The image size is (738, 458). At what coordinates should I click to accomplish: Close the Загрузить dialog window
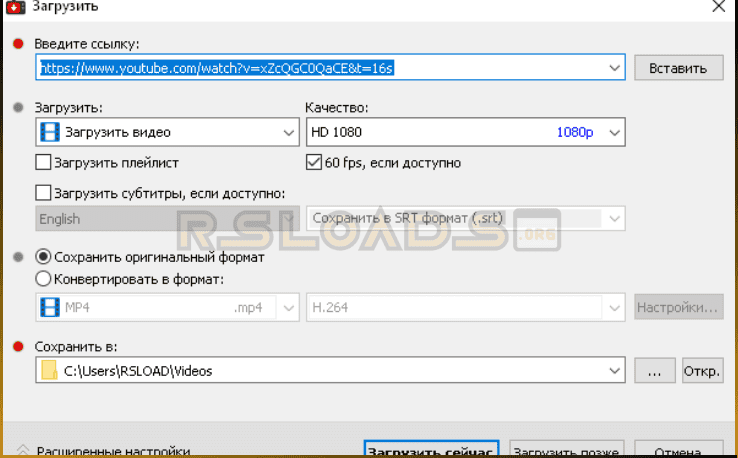click(718, 7)
